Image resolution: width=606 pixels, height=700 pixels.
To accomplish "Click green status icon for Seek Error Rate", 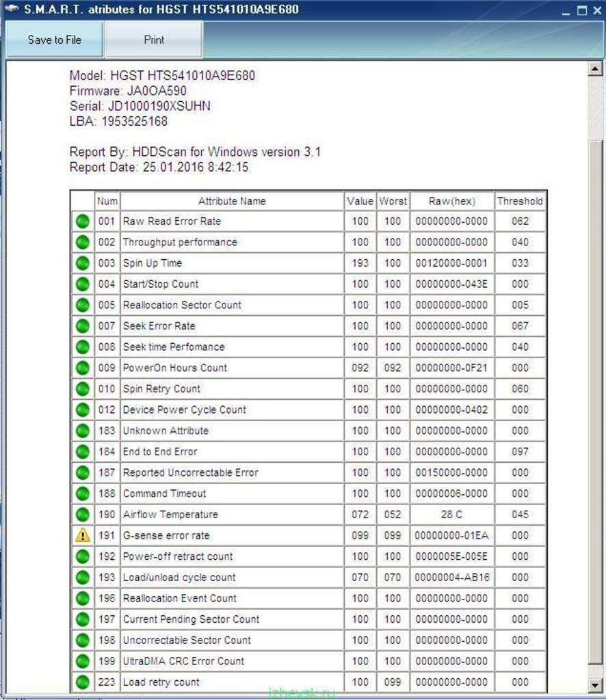I will pyautogui.click(x=83, y=326).
